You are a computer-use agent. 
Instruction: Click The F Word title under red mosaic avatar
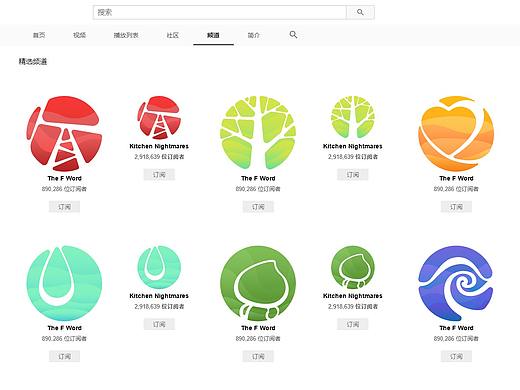(x=64, y=178)
